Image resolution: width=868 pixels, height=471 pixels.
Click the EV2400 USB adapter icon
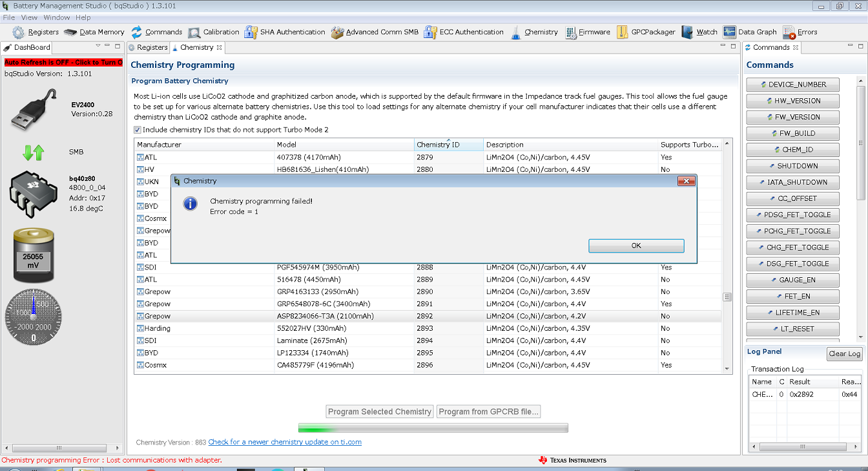pos(35,109)
